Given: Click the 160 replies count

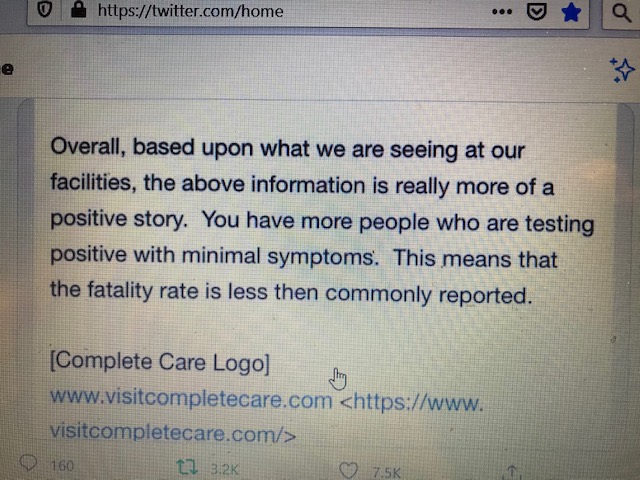Looking at the screenshot, I should tap(61, 465).
